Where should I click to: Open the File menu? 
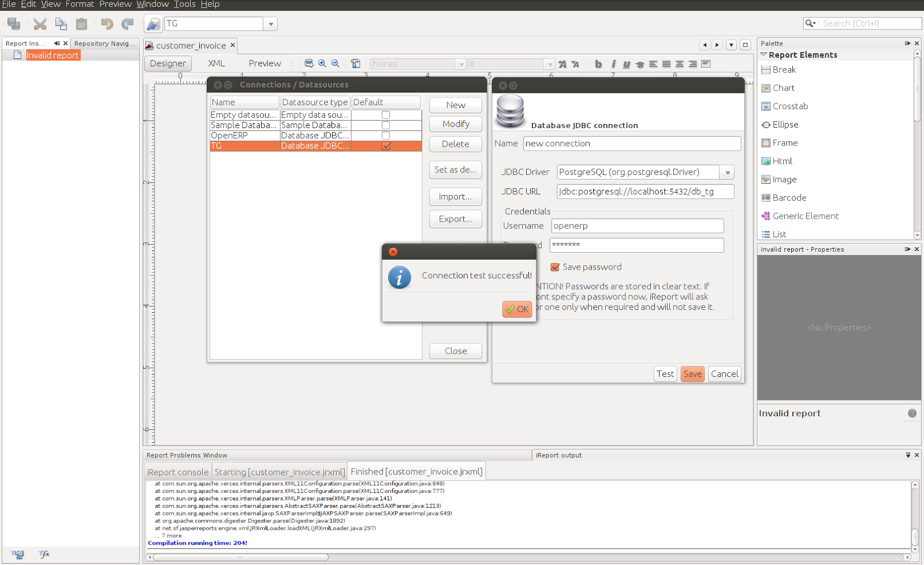(9, 4)
